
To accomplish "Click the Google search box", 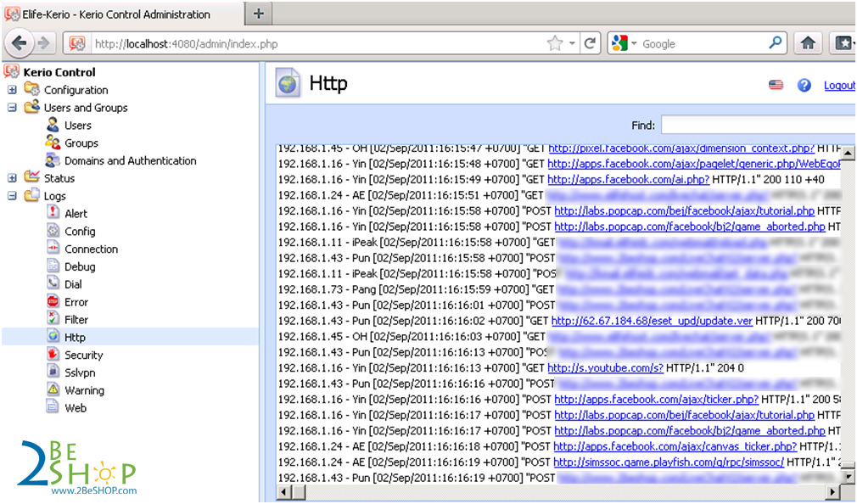I will 703,44.
